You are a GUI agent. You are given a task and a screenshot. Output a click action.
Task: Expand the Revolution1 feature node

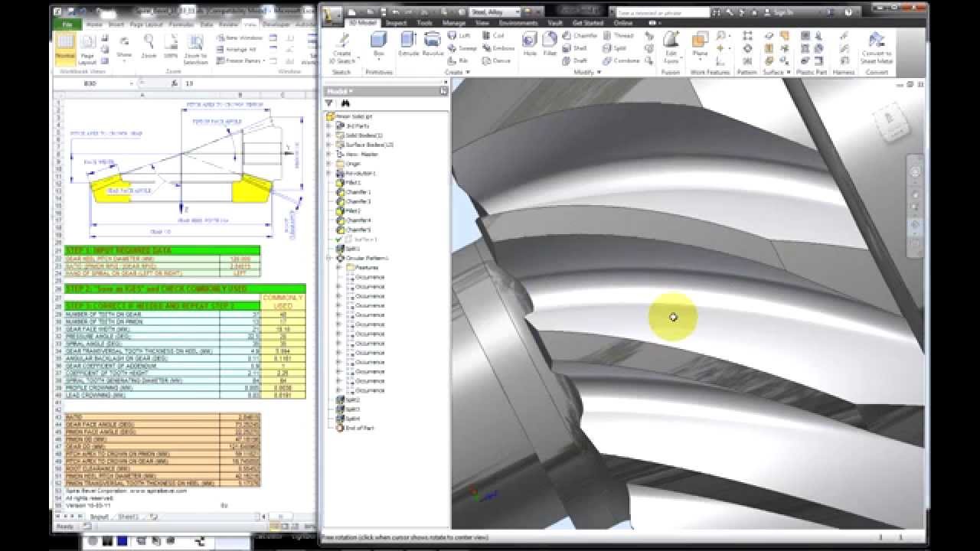tap(329, 174)
